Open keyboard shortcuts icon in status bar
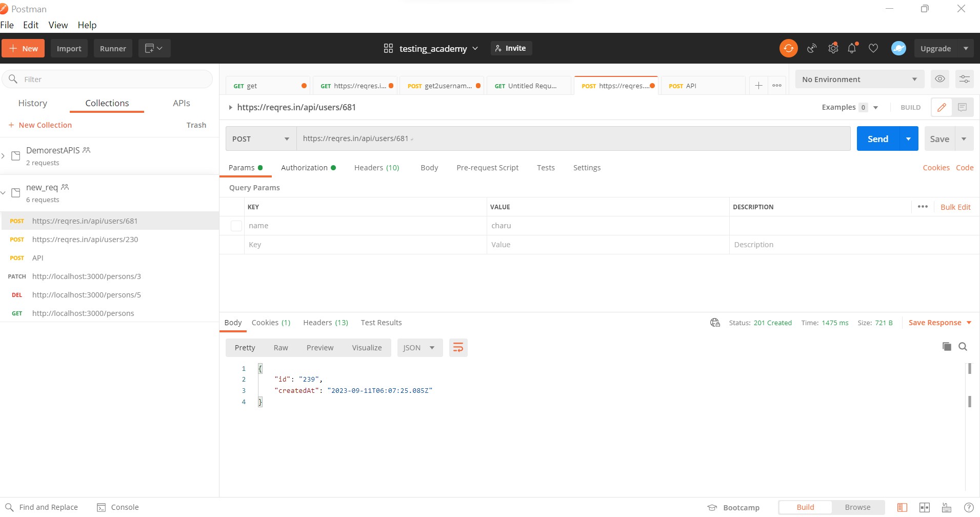 click(x=947, y=507)
